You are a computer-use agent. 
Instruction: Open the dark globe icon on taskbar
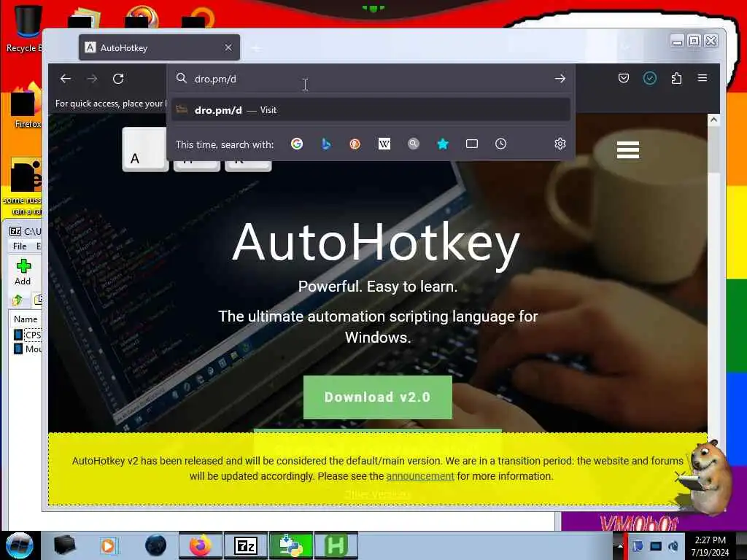tap(156, 545)
